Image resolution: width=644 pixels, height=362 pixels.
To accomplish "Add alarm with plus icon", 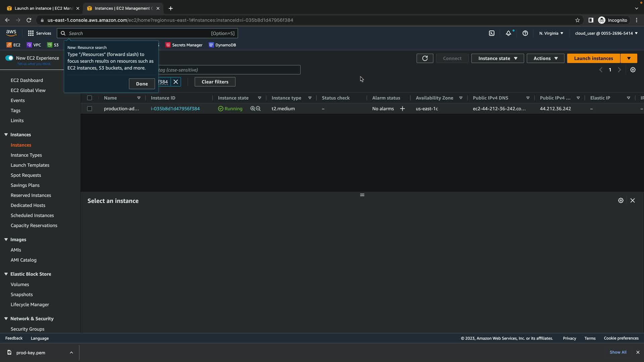I will pyautogui.click(x=402, y=109).
